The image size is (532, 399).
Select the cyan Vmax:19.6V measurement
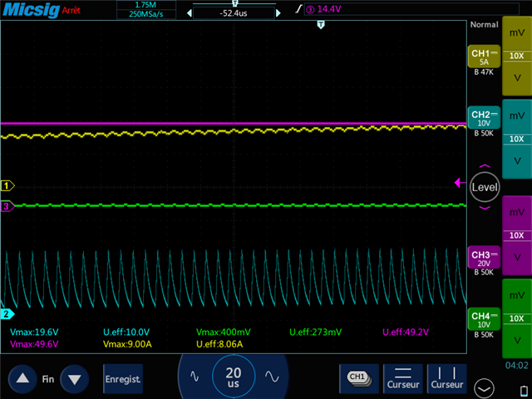click(x=34, y=332)
